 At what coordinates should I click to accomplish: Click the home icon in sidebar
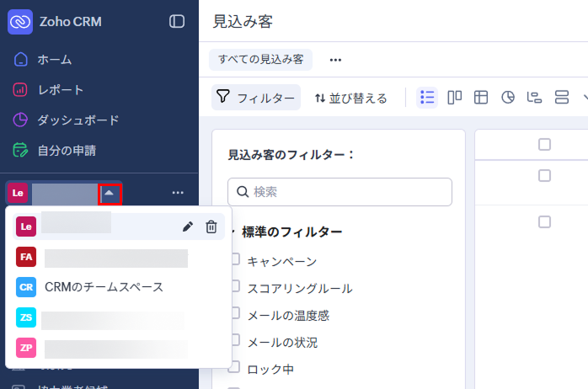(20, 59)
